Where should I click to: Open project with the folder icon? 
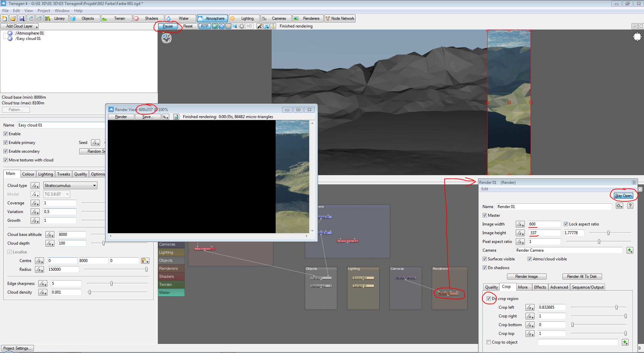tap(13, 18)
